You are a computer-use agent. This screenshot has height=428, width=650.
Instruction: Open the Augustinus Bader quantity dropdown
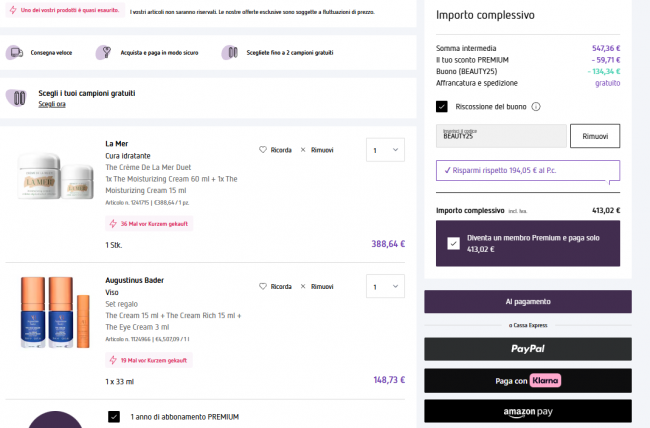[385, 286]
